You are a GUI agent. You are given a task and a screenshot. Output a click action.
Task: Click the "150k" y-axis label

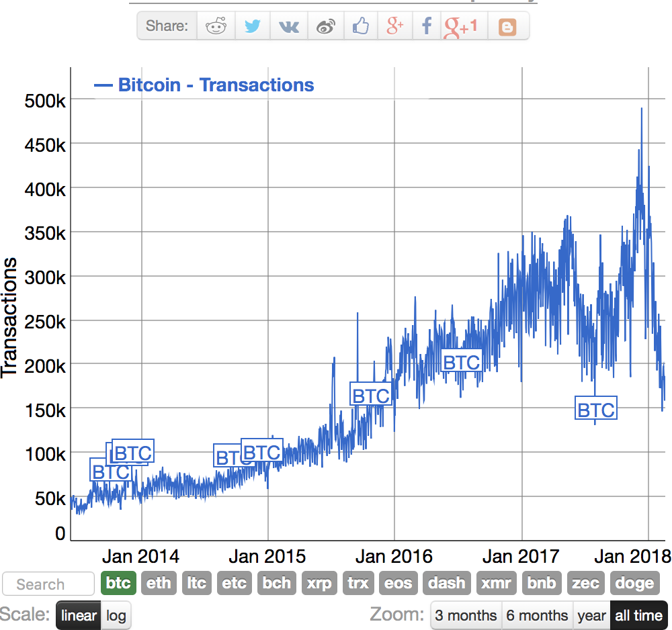[x=46, y=411]
